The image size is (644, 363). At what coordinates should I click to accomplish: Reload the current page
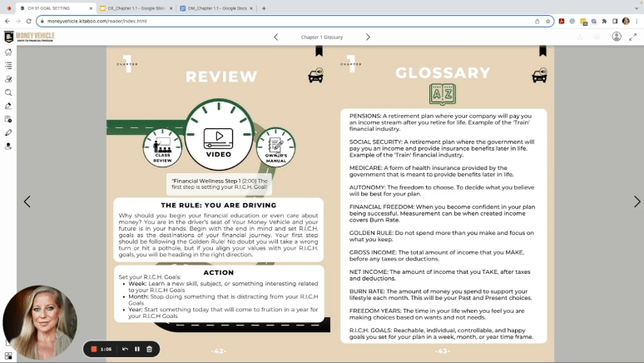pos(28,21)
